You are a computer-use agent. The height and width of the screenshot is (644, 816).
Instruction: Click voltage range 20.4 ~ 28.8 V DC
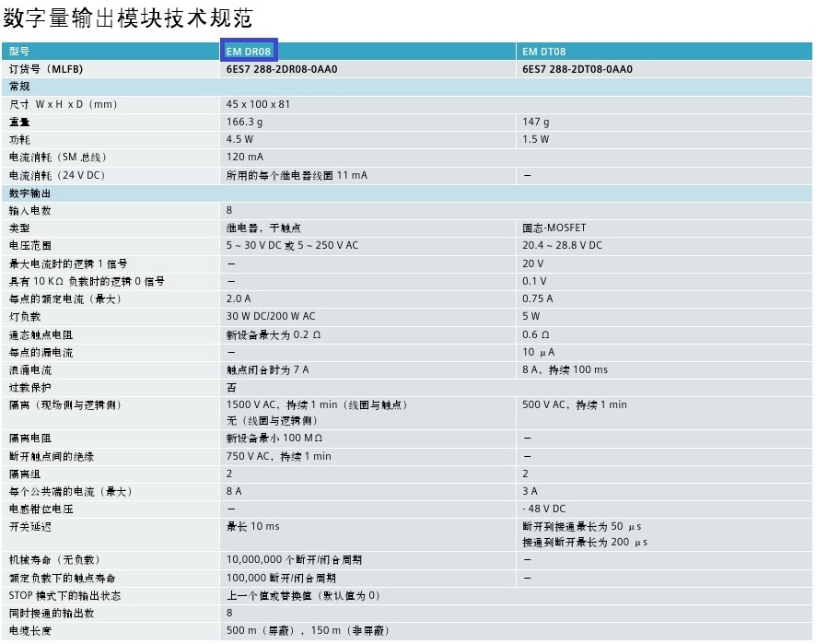pos(562,245)
